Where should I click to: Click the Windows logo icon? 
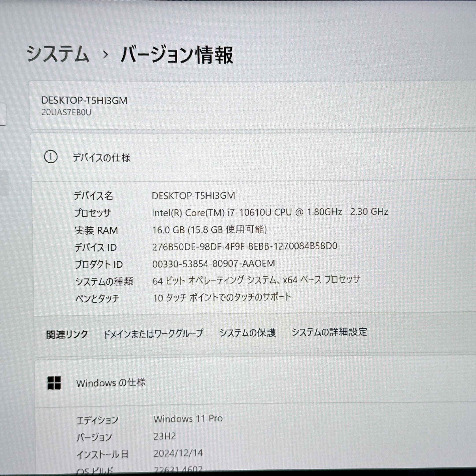54,383
